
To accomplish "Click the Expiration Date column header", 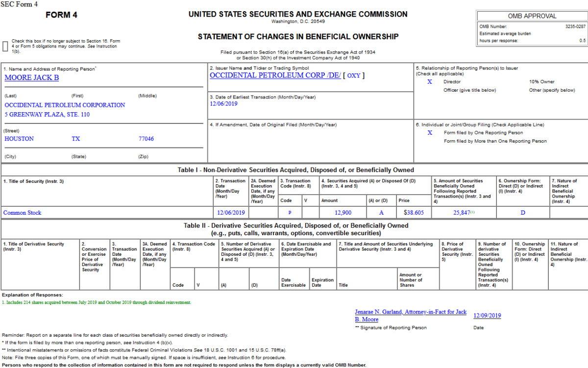I will point(322,283).
